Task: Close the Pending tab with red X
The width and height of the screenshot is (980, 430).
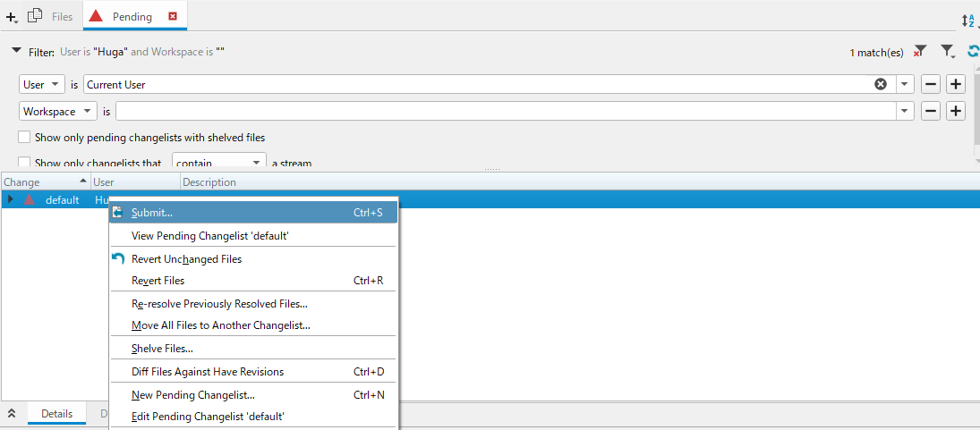Action: tap(173, 17)
